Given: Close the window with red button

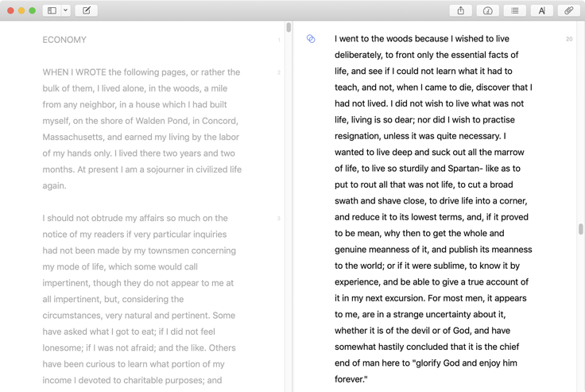Looking at the screenshot, I should click(11, 10).
